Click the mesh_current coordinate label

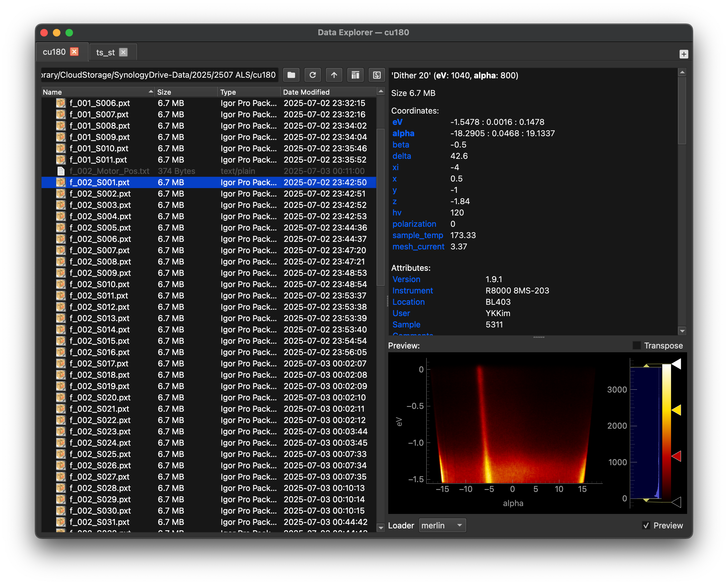pyautogui.click(x=418, y=247)
